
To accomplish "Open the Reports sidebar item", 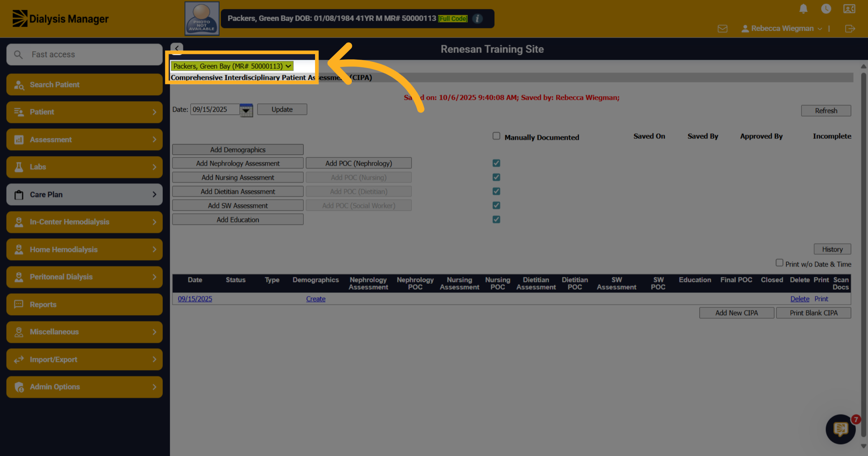I will 84,304.
